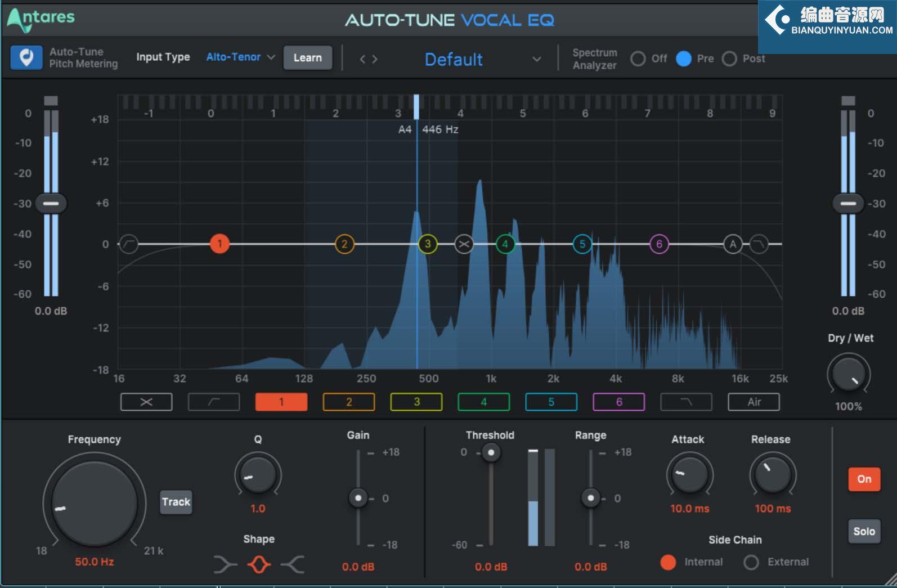Image resolution: width=897 pixels, height=588 pixels.
Task: Open band 3 tab
Action: [416, 402]
